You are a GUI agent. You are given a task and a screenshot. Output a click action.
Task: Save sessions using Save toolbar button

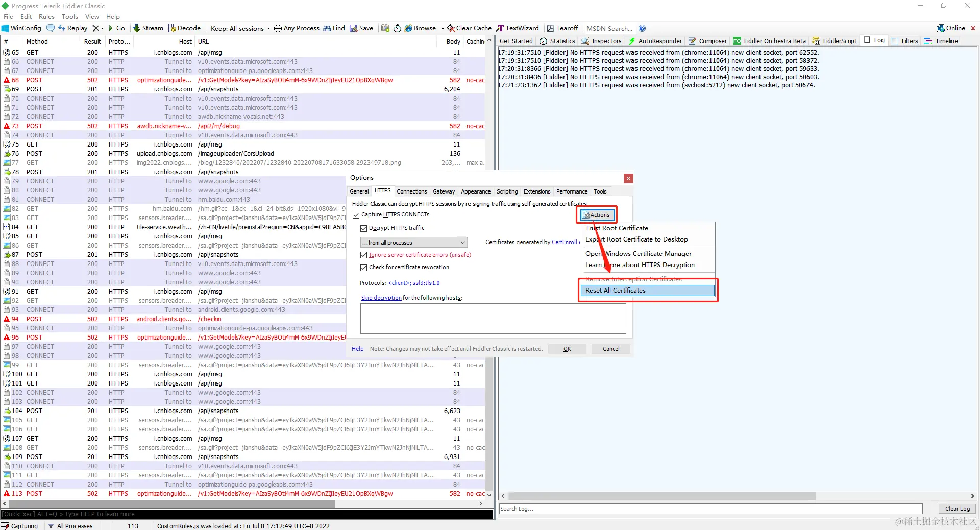(x=361, y=28)
